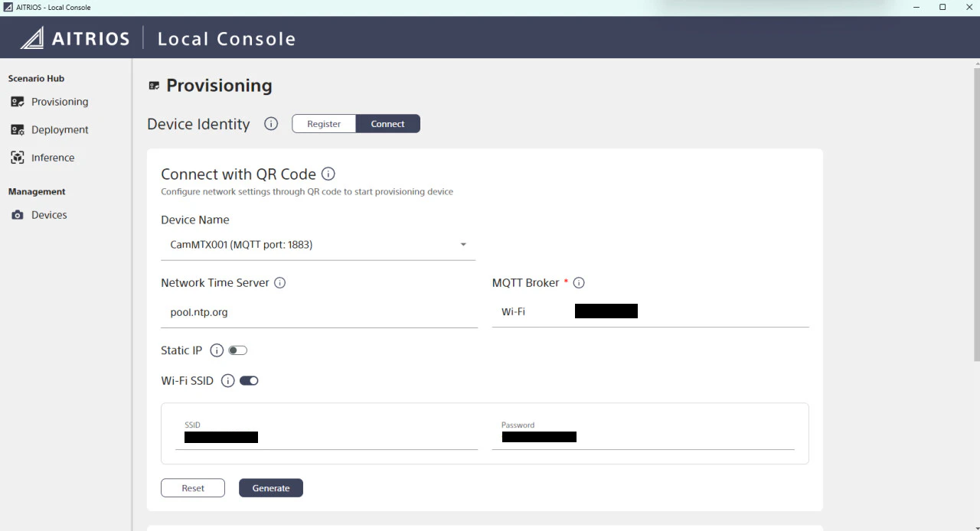The width and height of the screenshot is (980, 531).
Task: Show info for MQTT Broker
Action: tap(579, 283)
